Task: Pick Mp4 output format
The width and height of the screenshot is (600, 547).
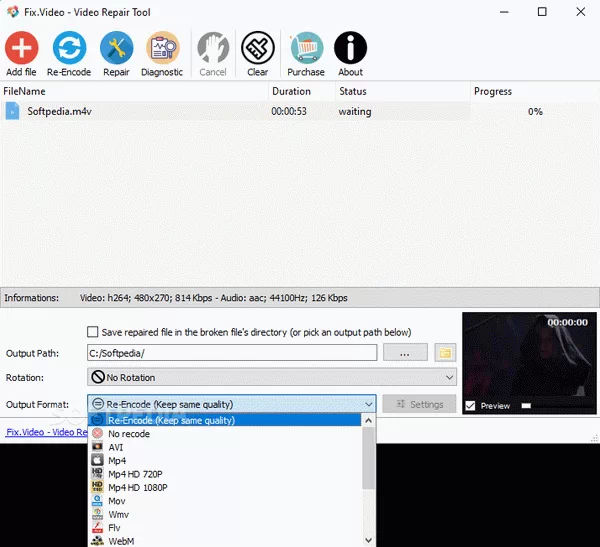Action: click(225, 460)
